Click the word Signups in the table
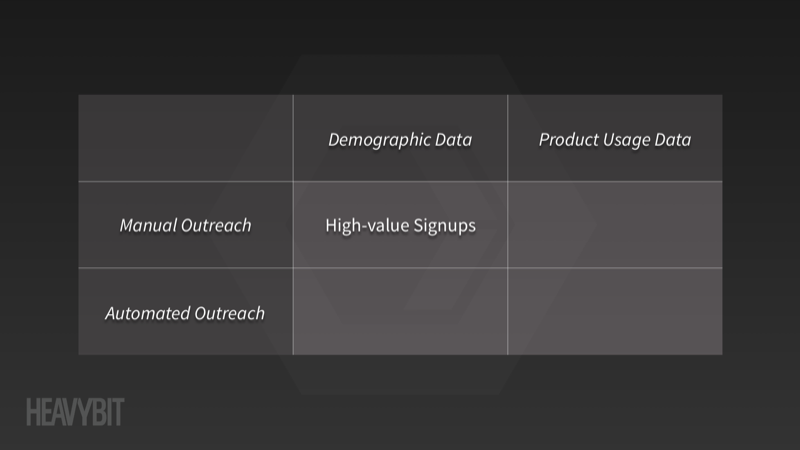The height and width of the screenshot is (450, 800). (x=444, y=226)
